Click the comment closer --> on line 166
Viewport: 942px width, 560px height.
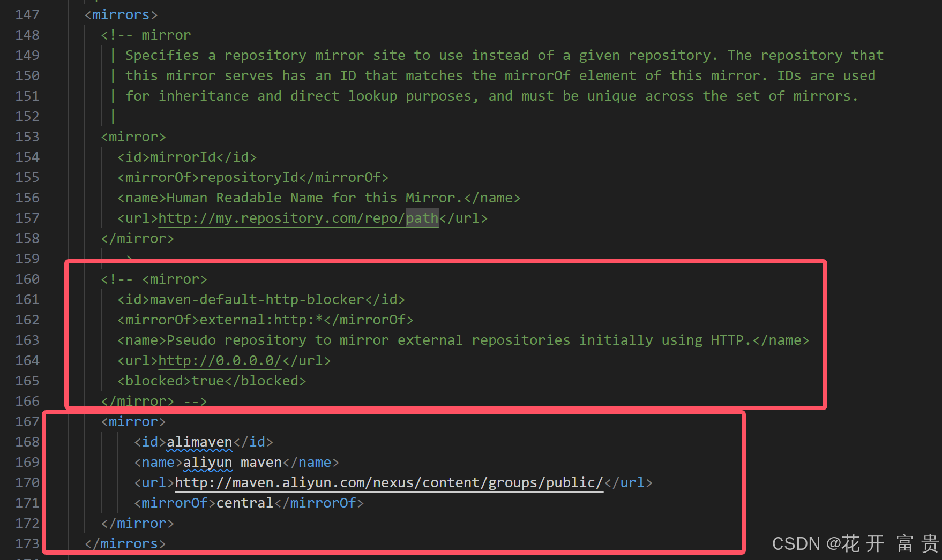(194, 401)
